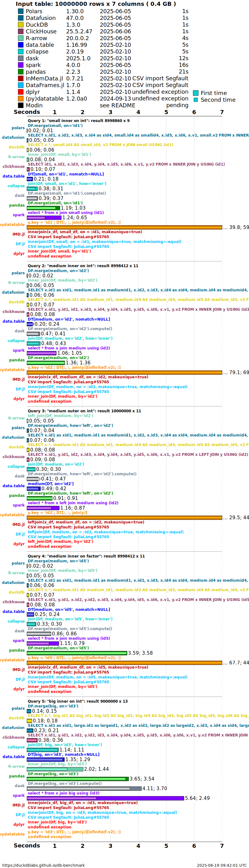Click the pydatatable orange bar in Query 1
Screen dimensions: 249x868
(124, 227)
